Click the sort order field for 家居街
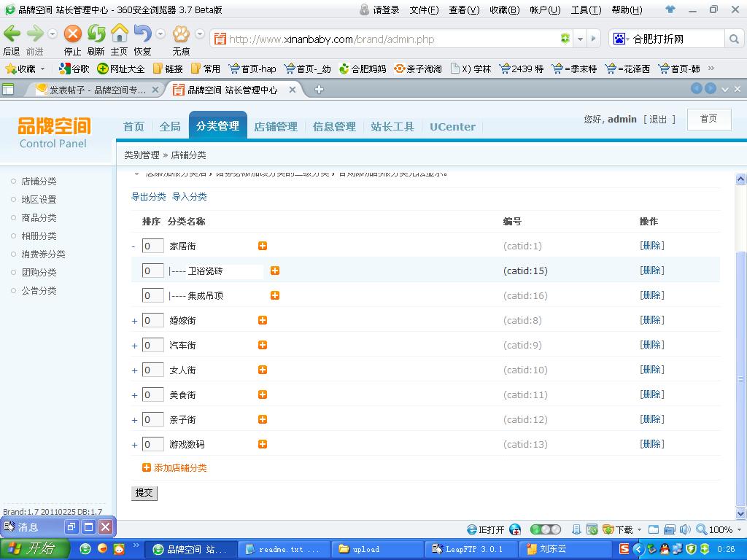 coord(153,246)
